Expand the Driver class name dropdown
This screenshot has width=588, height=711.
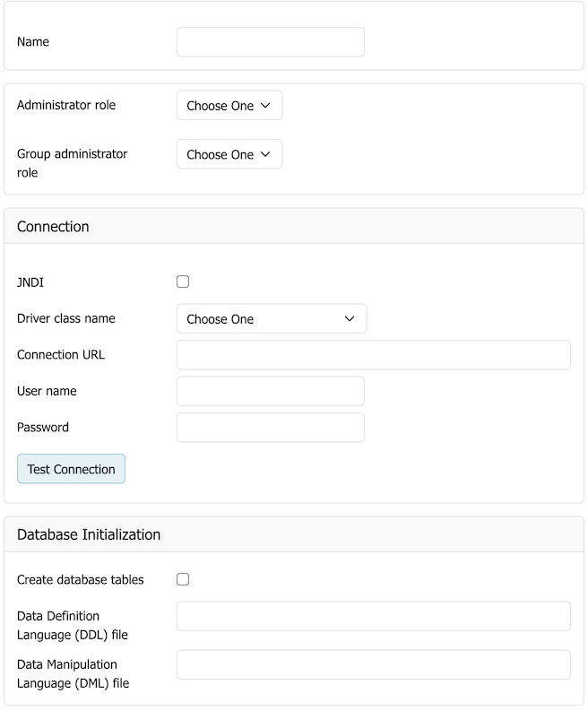[271, 318]
